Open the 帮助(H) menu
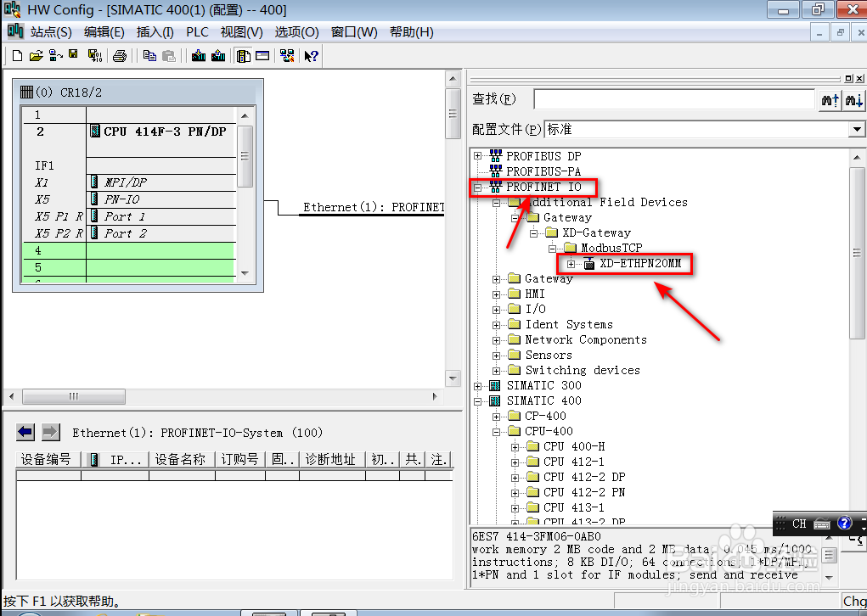Screen dimensions: 867x616 click(x=411, y=32)
